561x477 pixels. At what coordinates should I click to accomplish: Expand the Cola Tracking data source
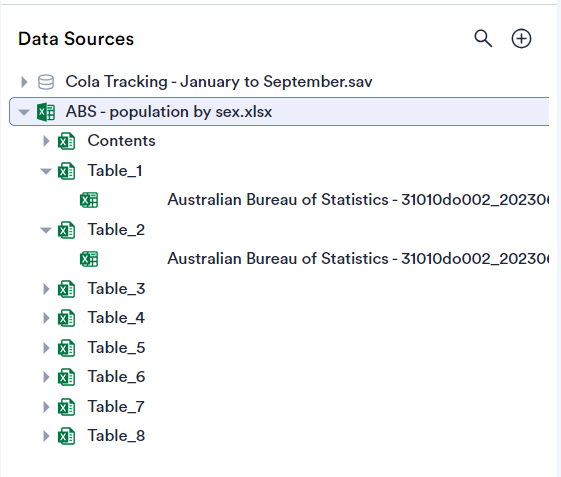24,82
